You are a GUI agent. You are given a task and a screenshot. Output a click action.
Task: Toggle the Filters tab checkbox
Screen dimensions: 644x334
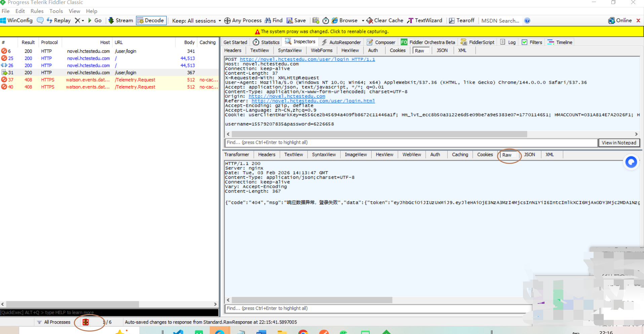click(524, 42)
